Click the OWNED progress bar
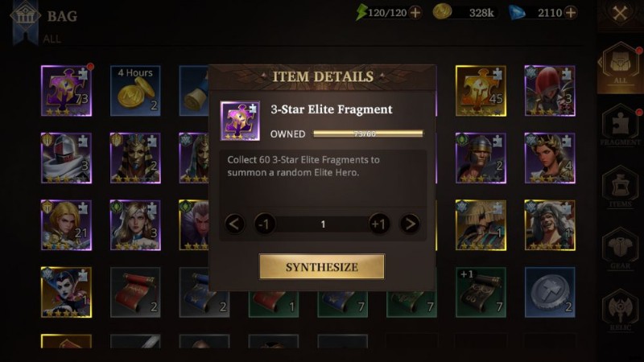 (x=368, y=134)
